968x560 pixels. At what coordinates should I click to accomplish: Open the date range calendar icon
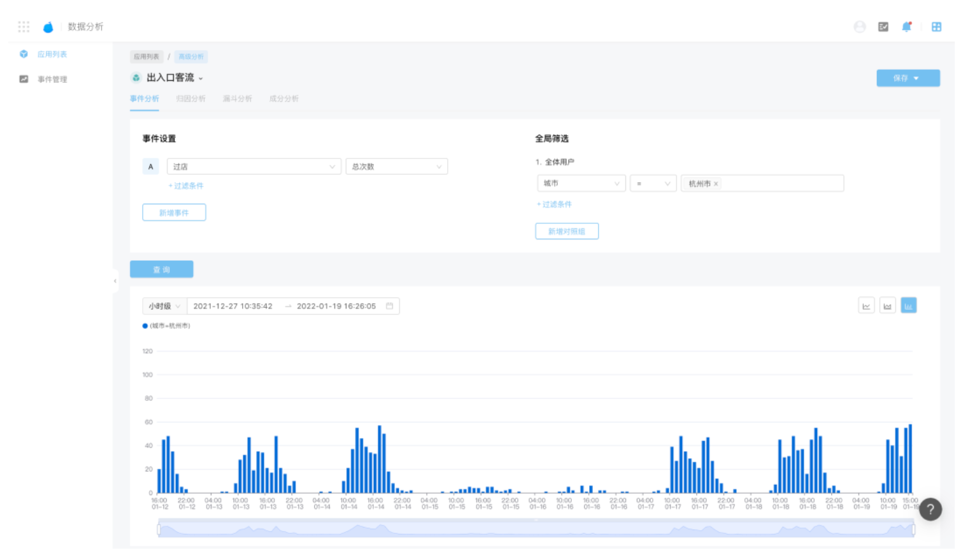390,306
